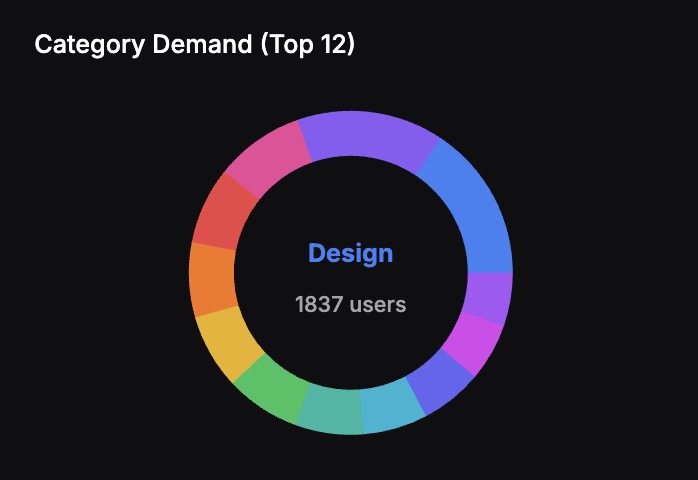The width and height of the screenshot is (698, 480).
Task: Click the "1837 users" count text
Action: click(x=351, y=305)
